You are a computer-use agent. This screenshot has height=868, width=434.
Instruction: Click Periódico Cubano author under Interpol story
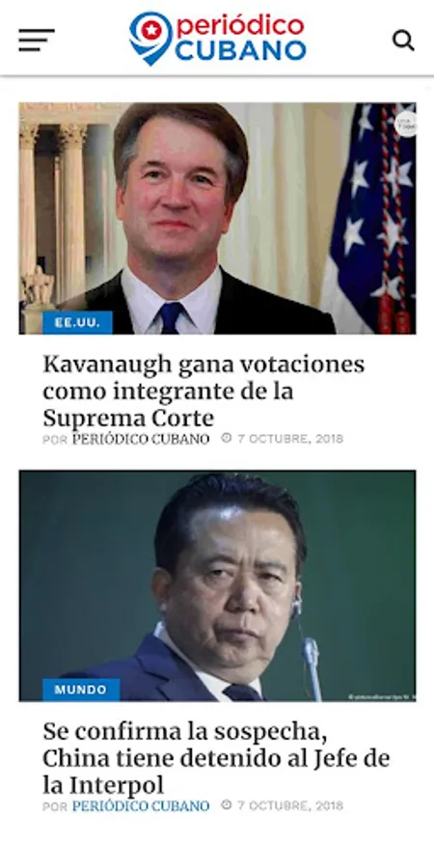coord(141,806)
